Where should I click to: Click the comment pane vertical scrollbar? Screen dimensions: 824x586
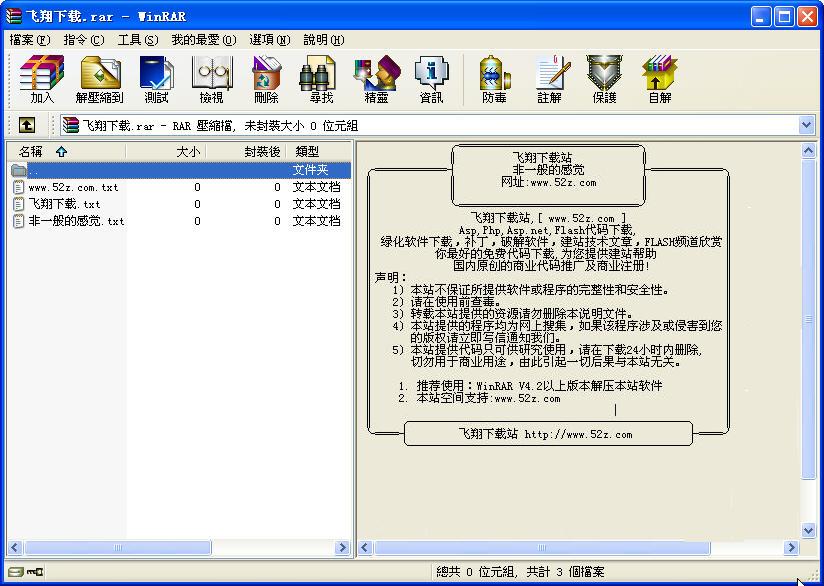tap(808, 340)
